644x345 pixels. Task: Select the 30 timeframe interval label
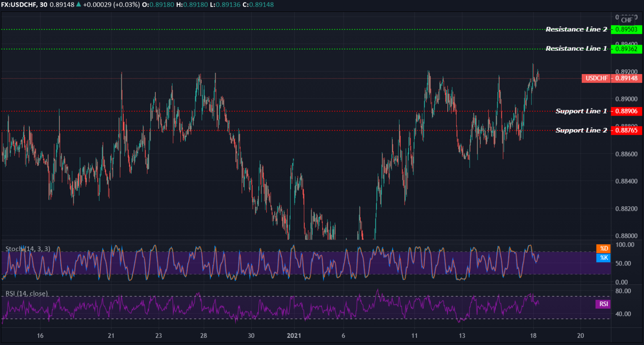coord(44,5)
